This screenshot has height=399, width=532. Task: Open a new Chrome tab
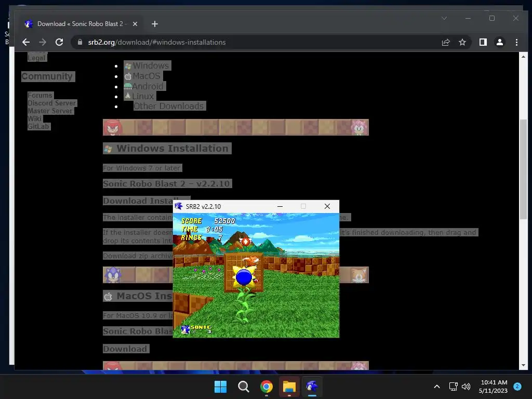coord(155,24)
